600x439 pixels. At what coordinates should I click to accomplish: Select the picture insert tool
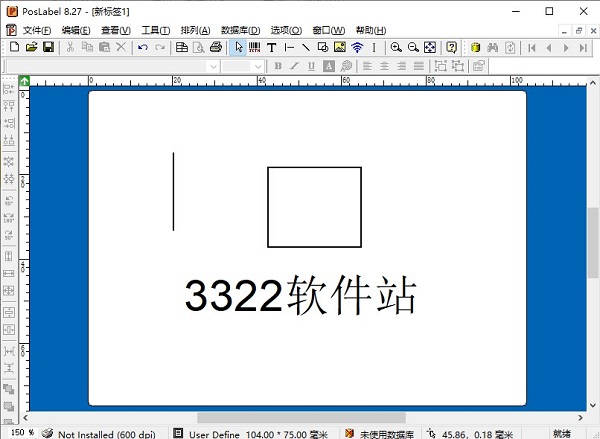[340, 47]
